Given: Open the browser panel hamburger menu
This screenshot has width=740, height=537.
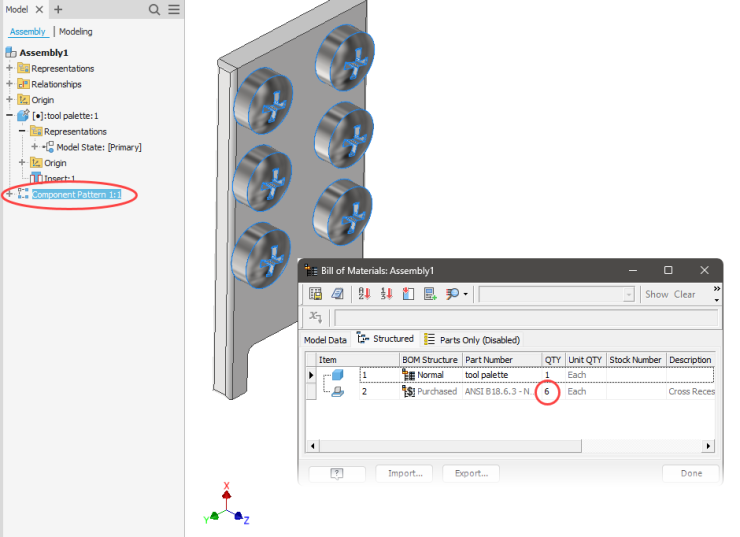Looking at the screenshot, I should point(174,9).
